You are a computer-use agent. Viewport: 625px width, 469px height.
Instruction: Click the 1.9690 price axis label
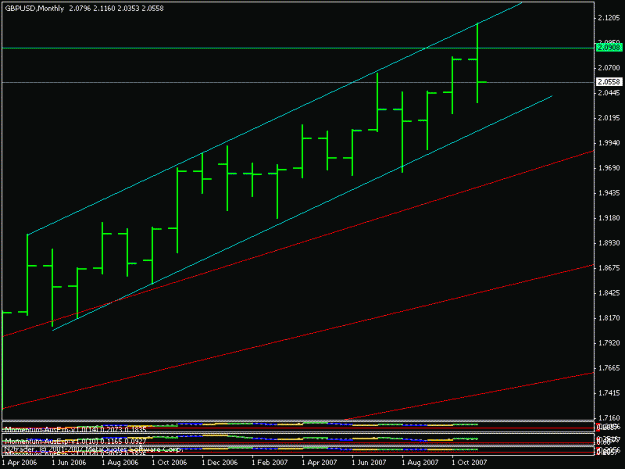609,168
